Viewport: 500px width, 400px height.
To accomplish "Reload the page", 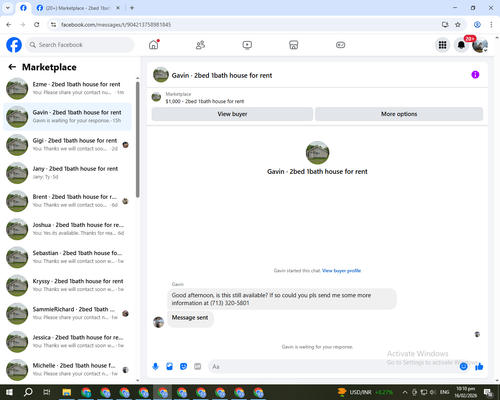I will 37,24.
